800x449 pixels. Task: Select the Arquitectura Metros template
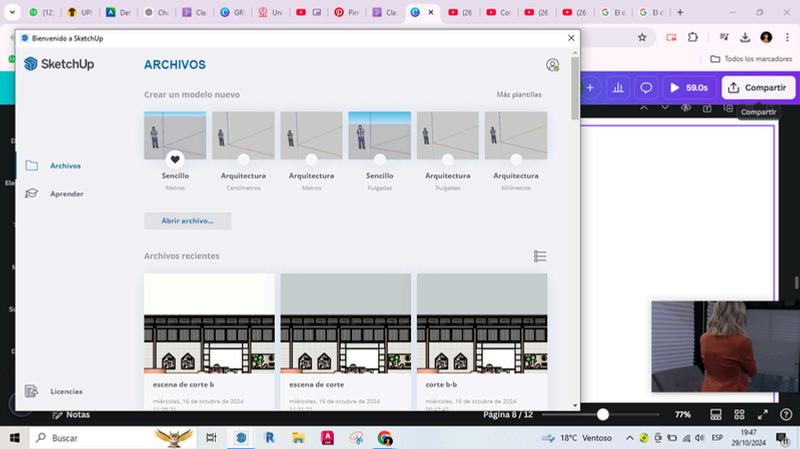(311, 135)
